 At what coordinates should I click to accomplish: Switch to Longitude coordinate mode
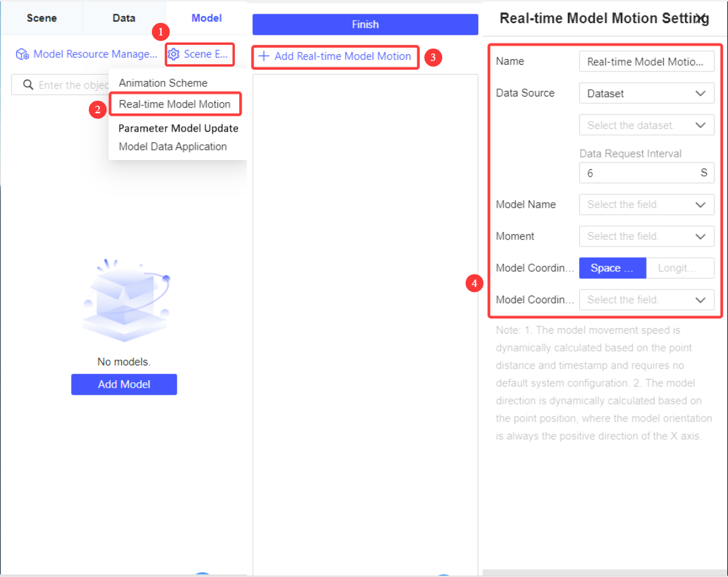pos(680,268)
